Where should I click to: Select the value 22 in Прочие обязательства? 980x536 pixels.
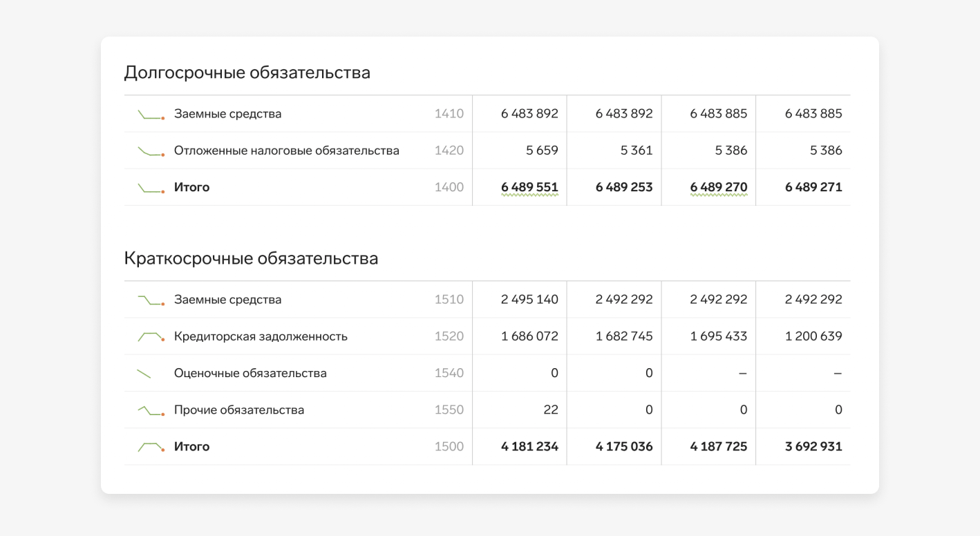[x=550, y=410]
